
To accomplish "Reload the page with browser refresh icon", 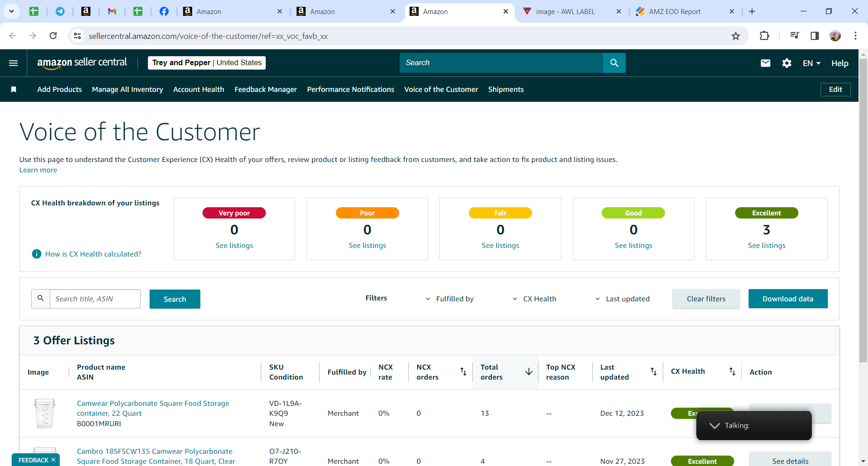I will pos(53,36).
